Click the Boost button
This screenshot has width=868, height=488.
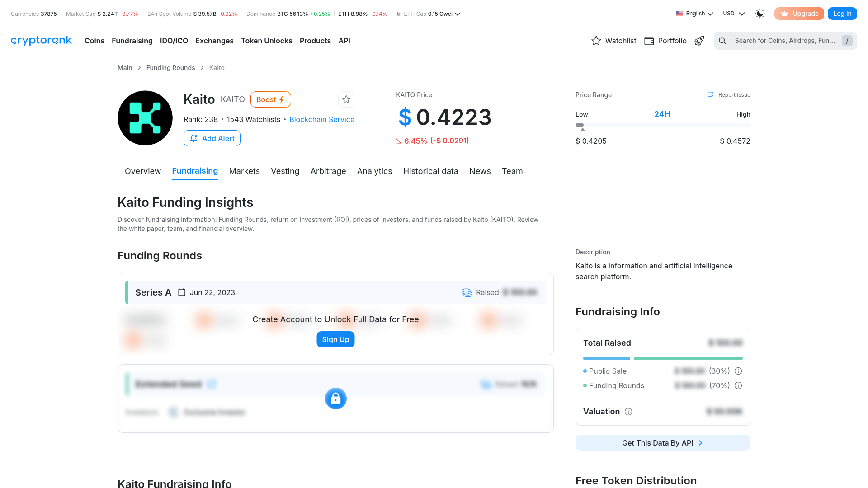point(271,99)
